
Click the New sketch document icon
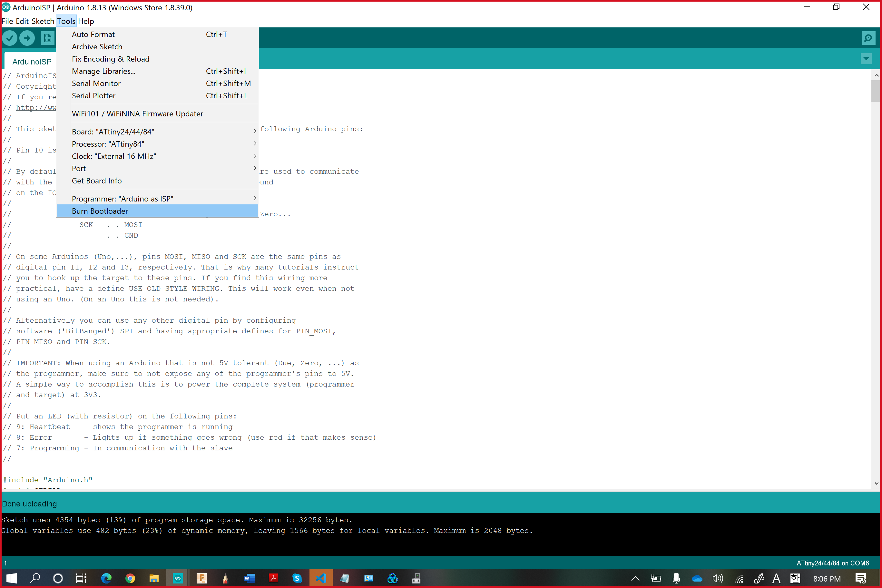(x=47, y=38)
